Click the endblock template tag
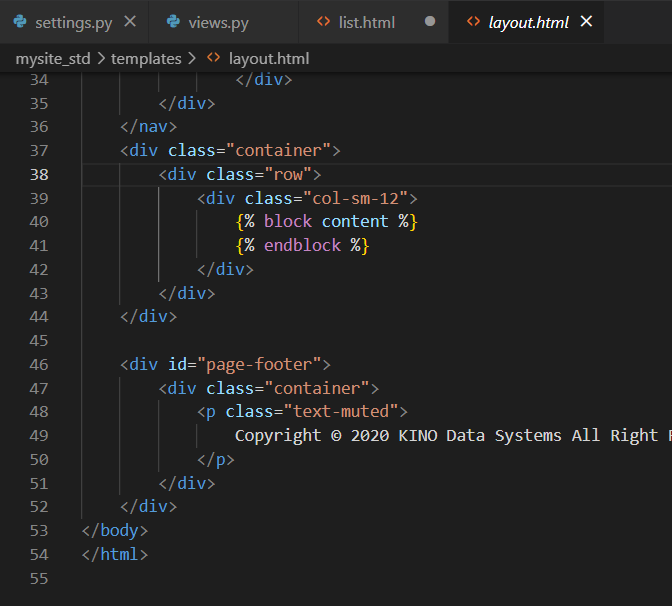The image size is (672, 606). click(x=302, y=246)
